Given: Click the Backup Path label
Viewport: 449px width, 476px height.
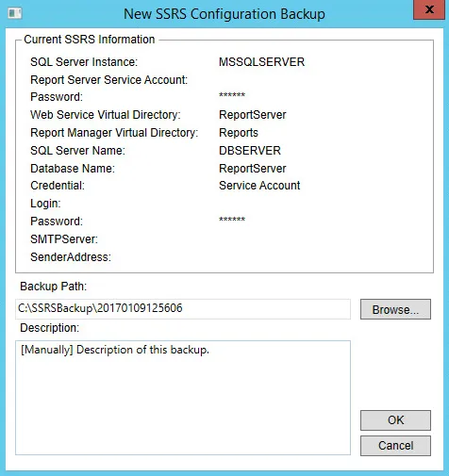Looking at the screenshot, I should click(54, 287).
